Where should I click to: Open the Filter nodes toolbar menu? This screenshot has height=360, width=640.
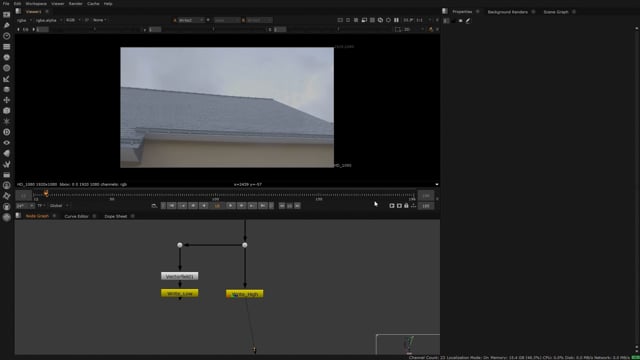coord(7,68)
